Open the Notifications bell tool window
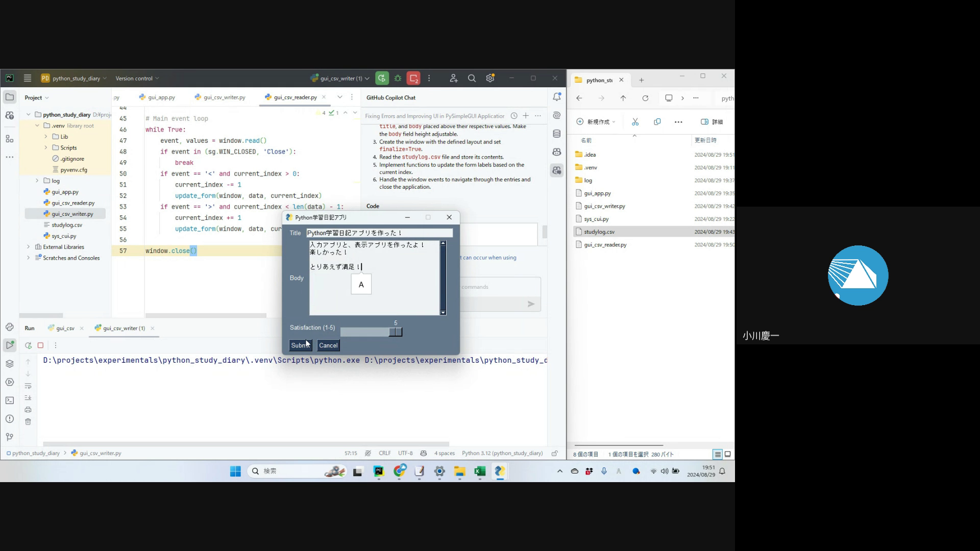The width and height of the screenshot is (980, 551). 557,97
